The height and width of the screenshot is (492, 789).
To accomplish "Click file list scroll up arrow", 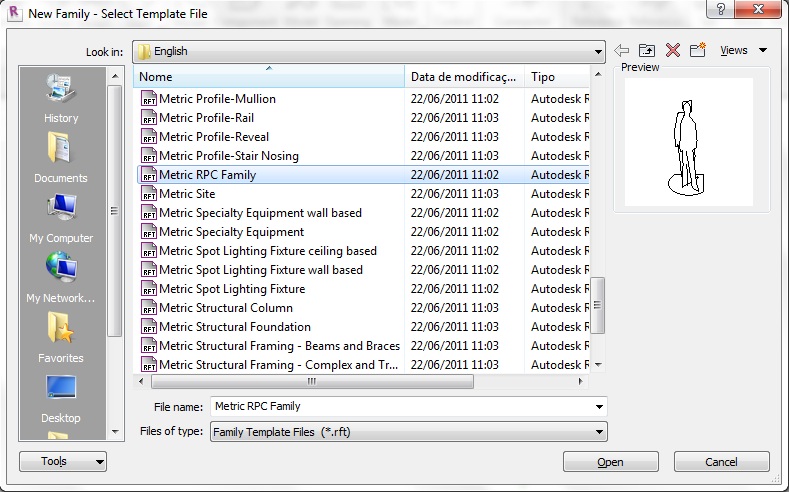I will pos(598,74).
